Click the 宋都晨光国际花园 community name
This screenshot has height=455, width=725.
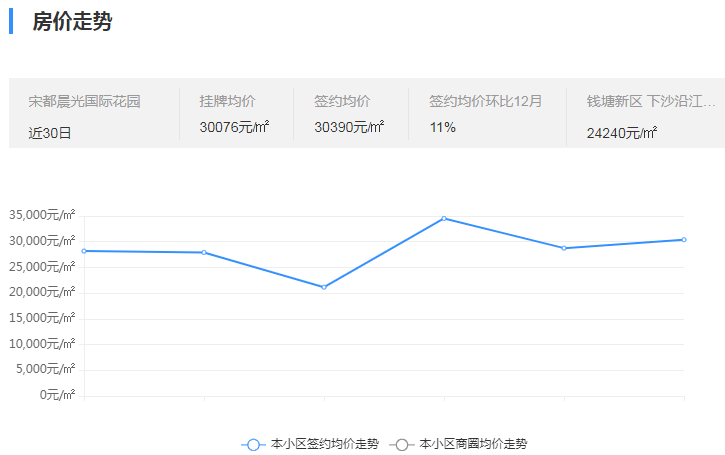(x=85, y=101)
